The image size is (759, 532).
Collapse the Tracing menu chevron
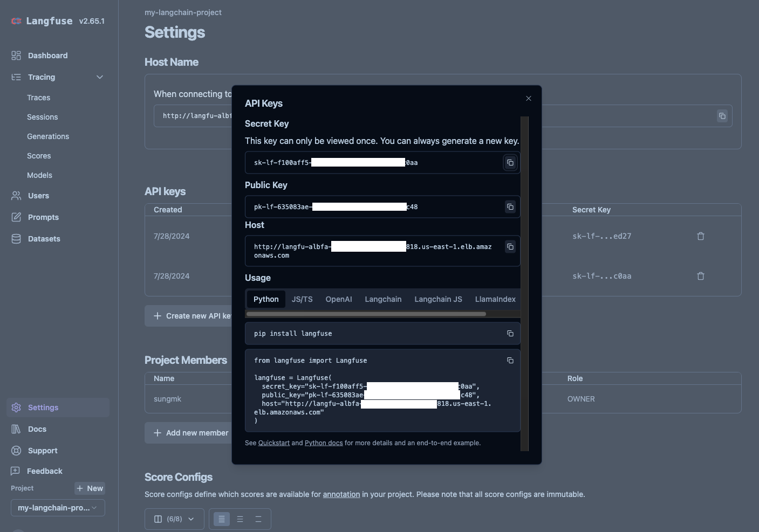pyautogui.click(x=100, y=77)
